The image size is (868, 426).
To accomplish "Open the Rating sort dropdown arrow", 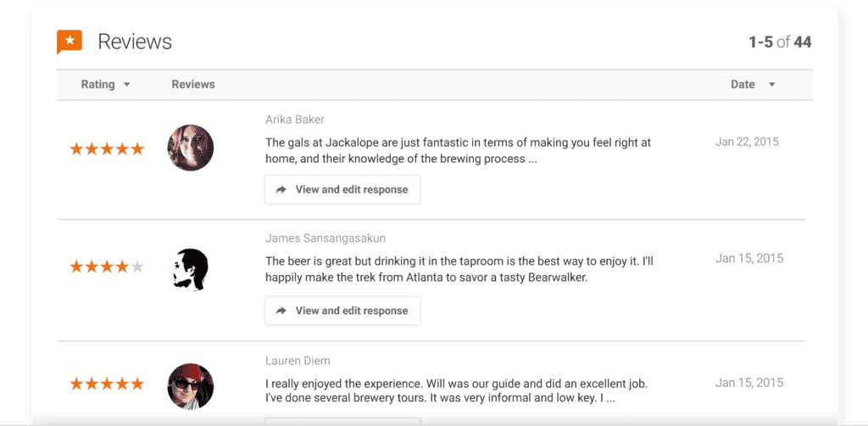I will pos(127,85).
